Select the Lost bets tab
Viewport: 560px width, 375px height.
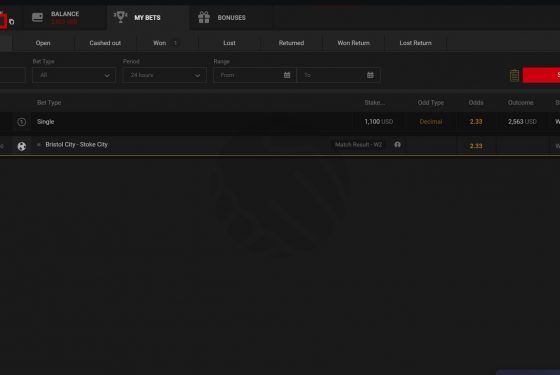pyautogui.click(x=229, y=43)
